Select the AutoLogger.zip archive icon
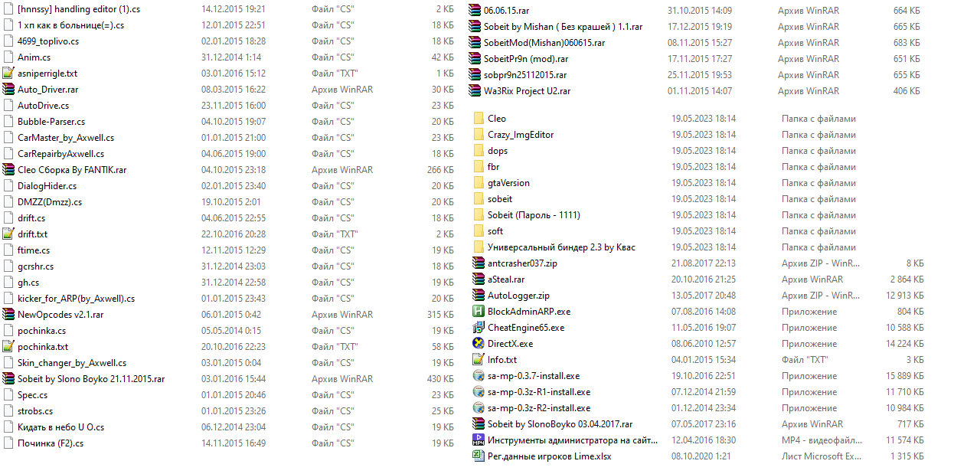This screenshot has height=474, width=980. pos(479,296)
